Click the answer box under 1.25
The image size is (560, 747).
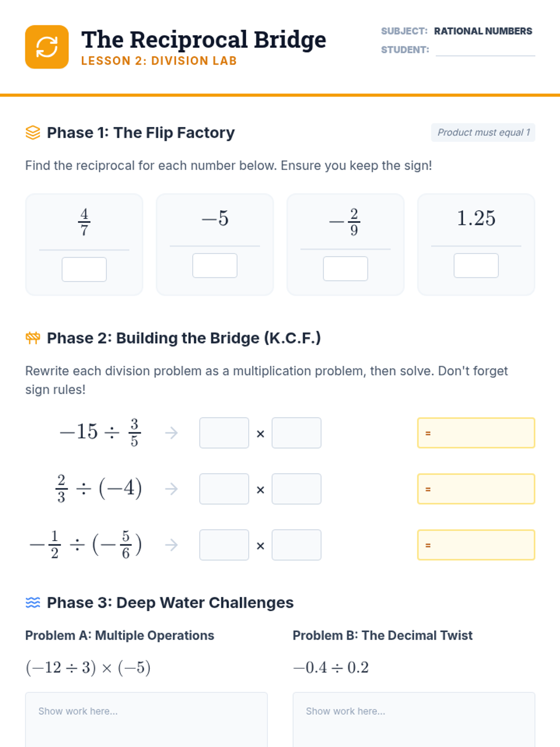476,266
